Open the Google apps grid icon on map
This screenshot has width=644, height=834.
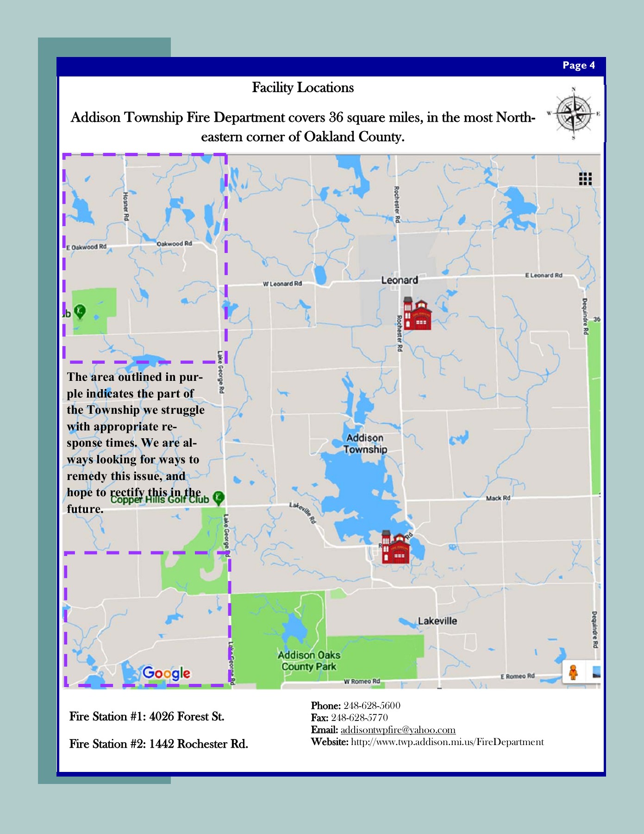(x=585, y=178)
